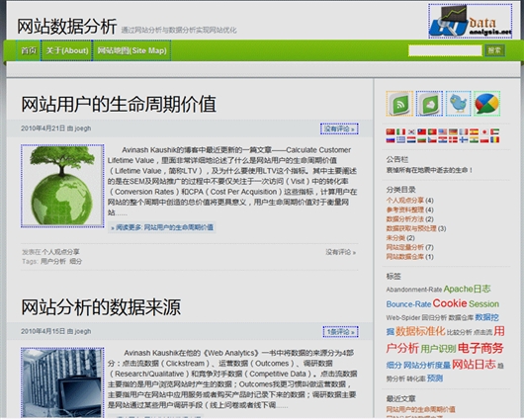This screenshot has height=420, width=524.
Task: Select the China flag translation icon
Action: click(391, 132)
